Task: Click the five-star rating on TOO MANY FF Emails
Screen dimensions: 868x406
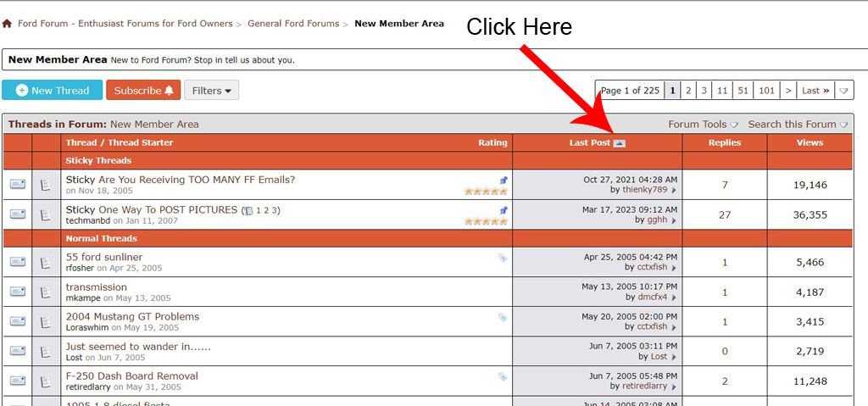Action: (x=486, y=192)
